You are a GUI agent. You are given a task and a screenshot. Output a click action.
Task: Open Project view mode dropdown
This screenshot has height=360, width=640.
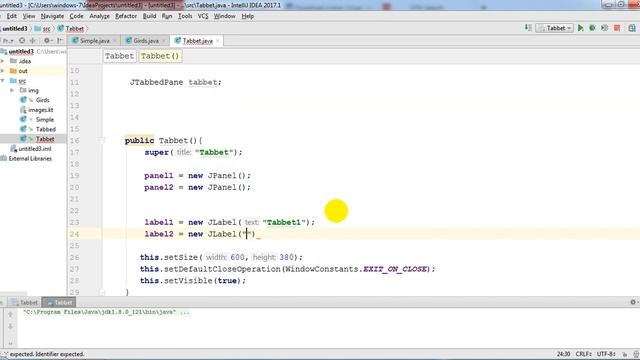[8, 40]
